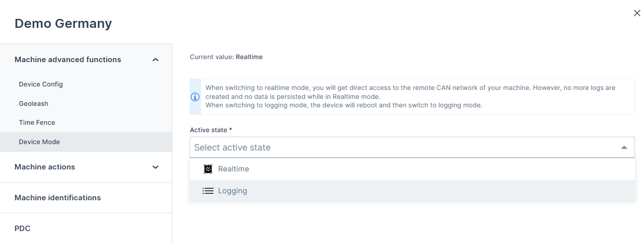Select the Logging option
644x243 pixels.
tap(232, 191)
